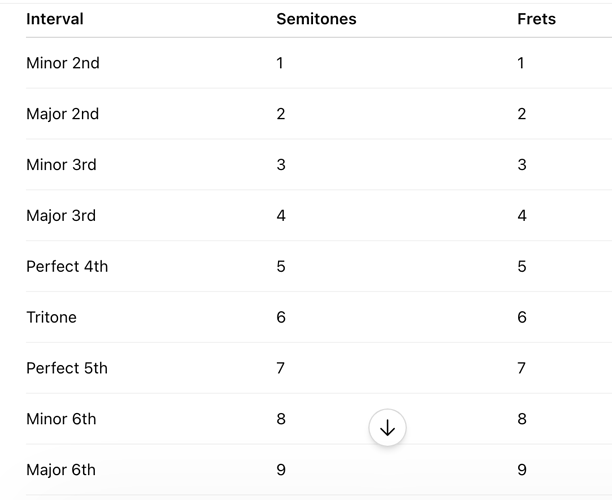Select the Minor 3rd interval cell

(61, 165)
